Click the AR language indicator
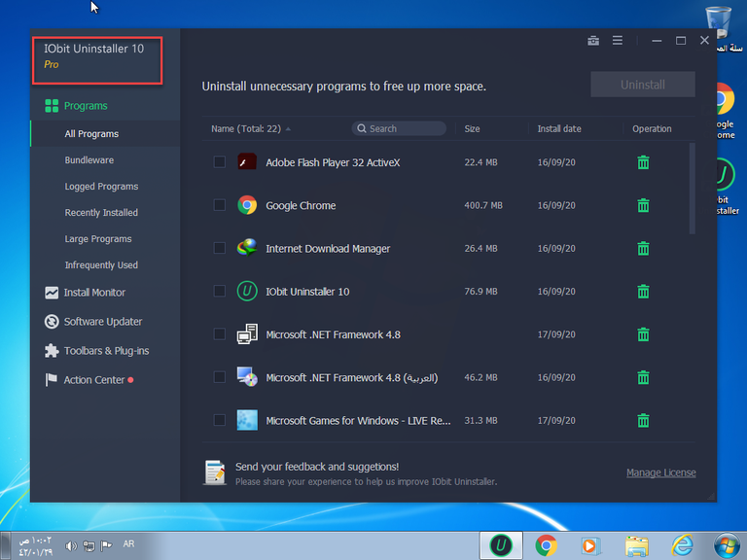The height and width of the screenshot is (560, 747). coord(128,543)
